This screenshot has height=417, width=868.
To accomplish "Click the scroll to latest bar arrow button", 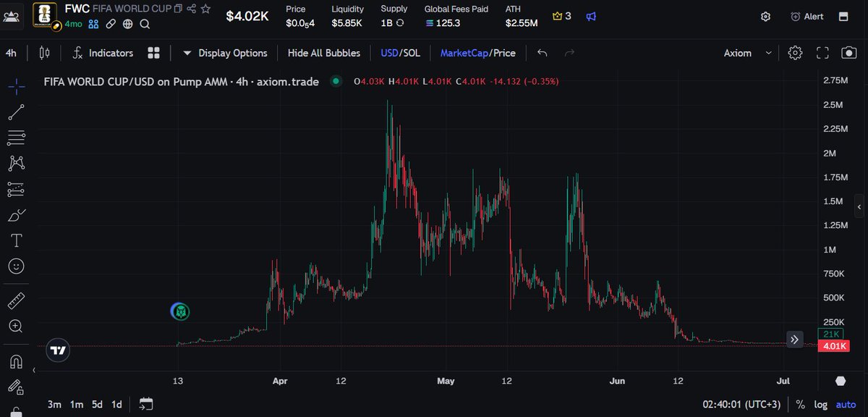I will click(794, 339).
